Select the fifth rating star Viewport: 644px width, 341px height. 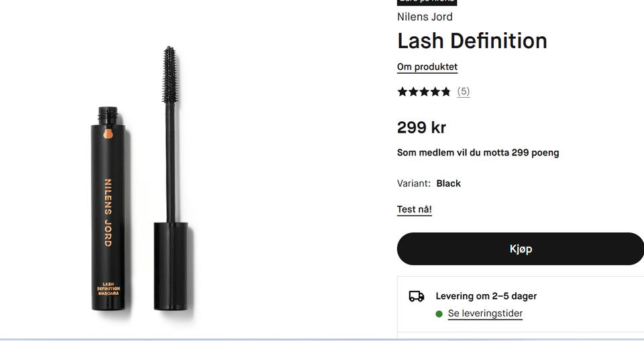pos(445,92)
